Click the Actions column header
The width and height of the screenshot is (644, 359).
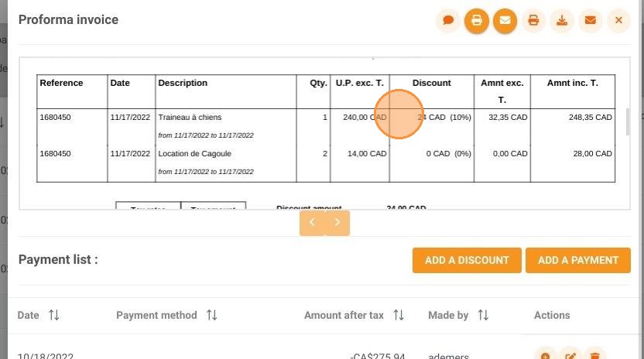pos(552,315)
